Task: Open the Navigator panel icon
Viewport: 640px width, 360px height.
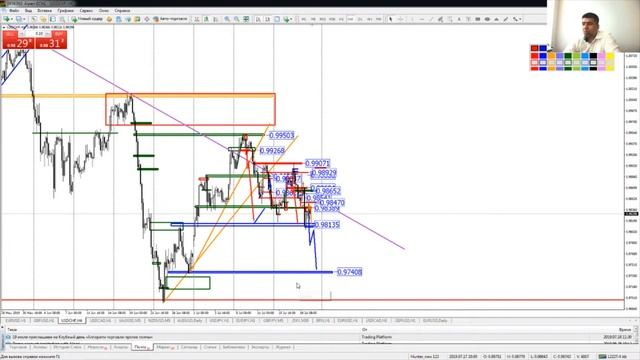Action: point(53,19)
